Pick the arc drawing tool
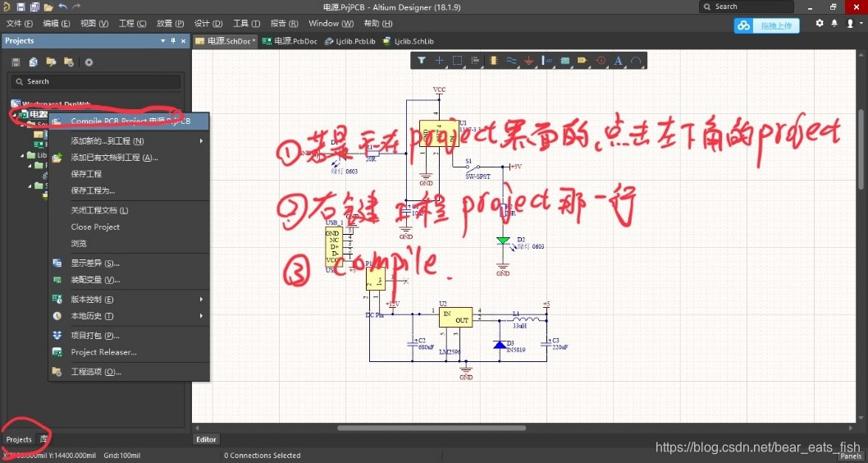This screenshot has height=463, width=868. [636, 61]
